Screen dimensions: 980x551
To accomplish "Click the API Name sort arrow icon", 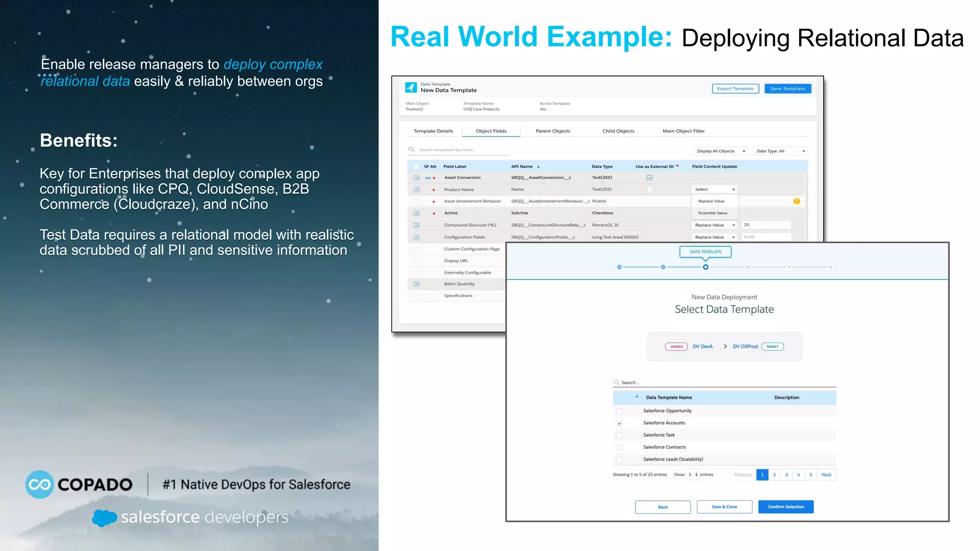I will (538, 167).
